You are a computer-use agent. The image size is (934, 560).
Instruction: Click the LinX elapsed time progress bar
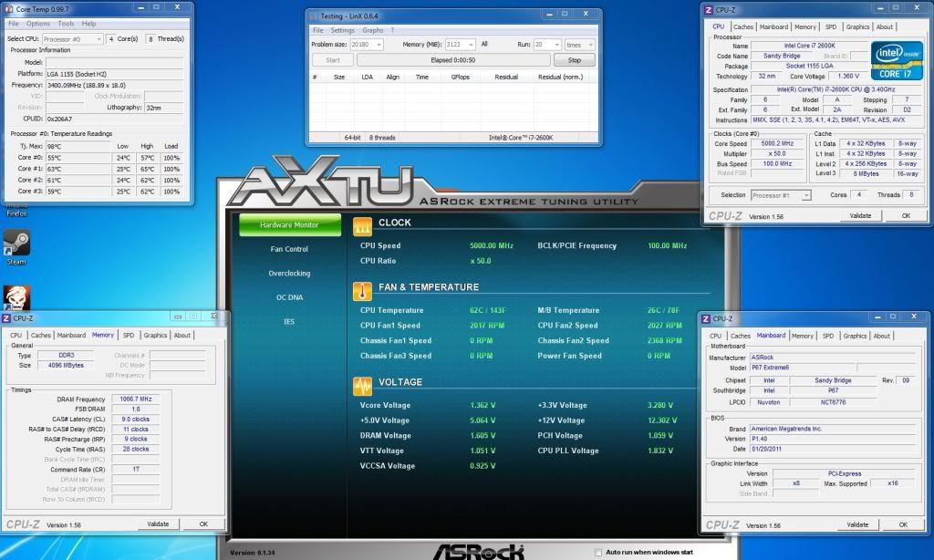click(x=453, y=60)
